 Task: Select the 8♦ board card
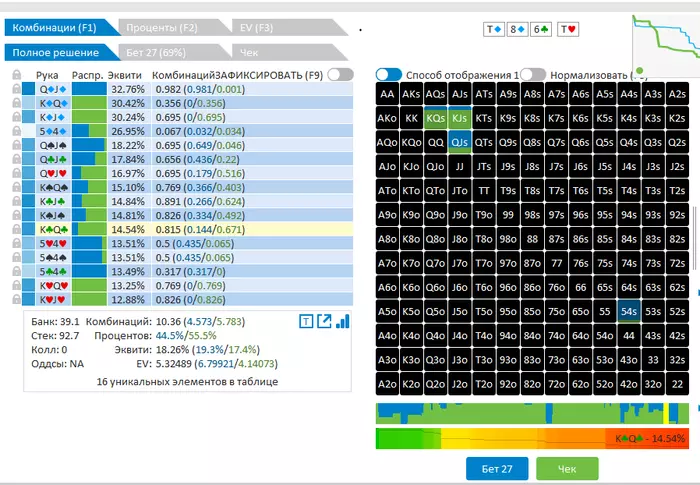(517, 29)
